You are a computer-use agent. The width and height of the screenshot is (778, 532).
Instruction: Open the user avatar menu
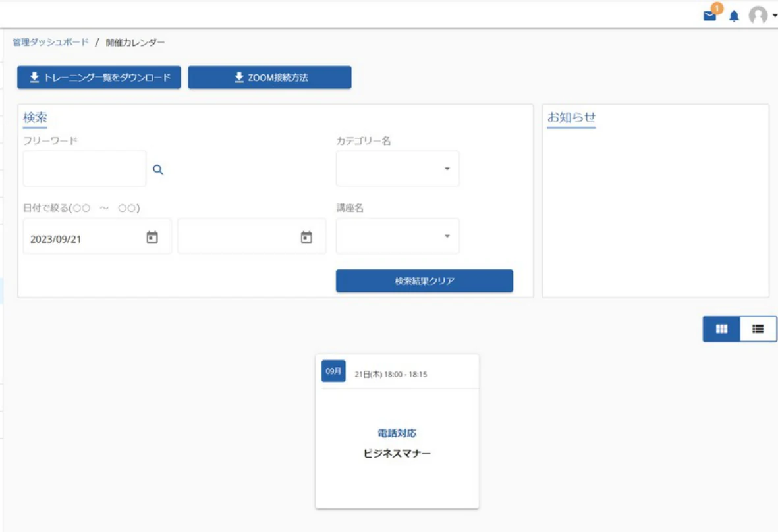point(758,15)
